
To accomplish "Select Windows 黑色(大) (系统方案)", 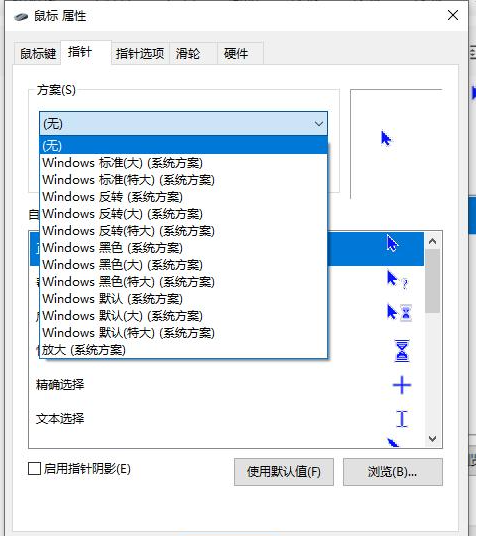I will [183, 265].
